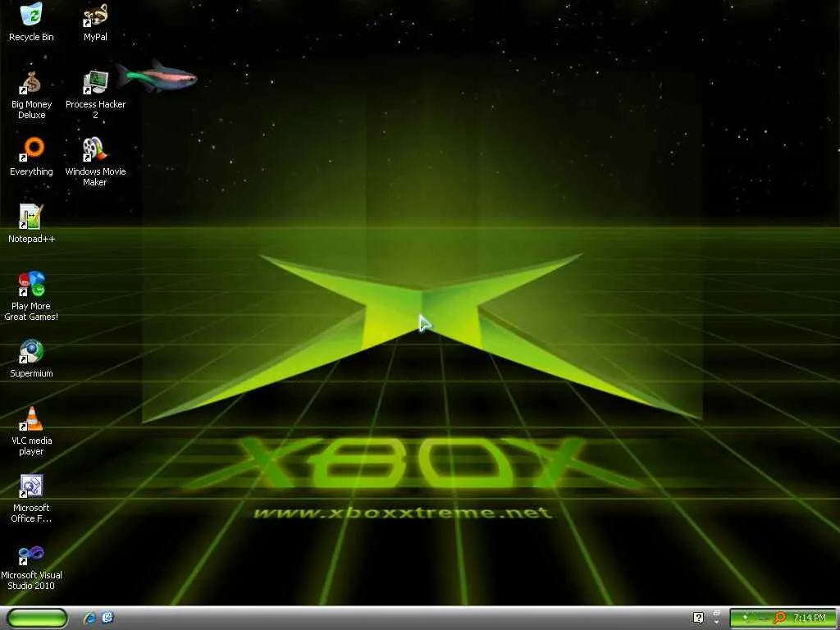Select the Play More Great Games! shortcut

pyautogui.click(x=31, y=296)
